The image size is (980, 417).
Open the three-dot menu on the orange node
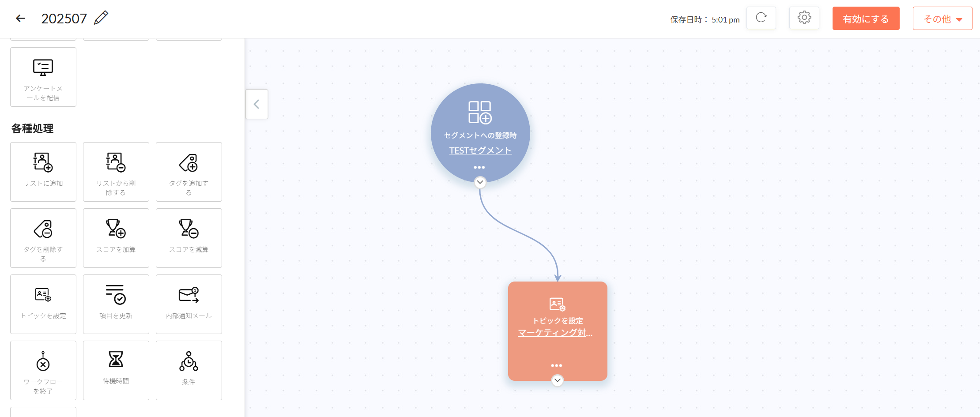click(x=557, y=365)
